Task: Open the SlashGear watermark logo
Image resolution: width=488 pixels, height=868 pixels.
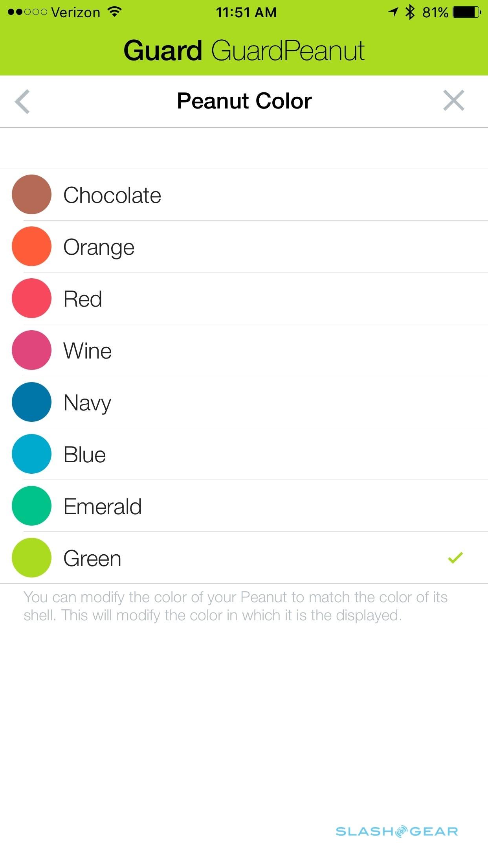Action: (x=397, y=831)
